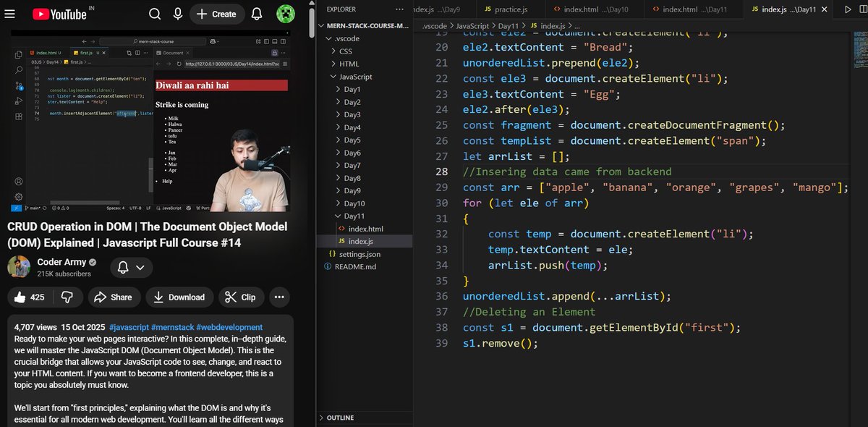Dislike the video with thumbs-down
Image resolution: width=868 pixels, height=427 pixels.
tap(67, 297)
